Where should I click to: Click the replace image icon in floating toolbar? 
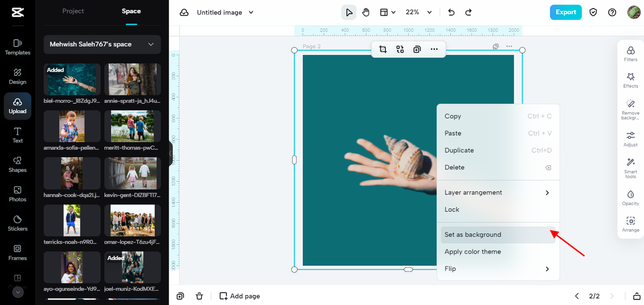[400, 49]
